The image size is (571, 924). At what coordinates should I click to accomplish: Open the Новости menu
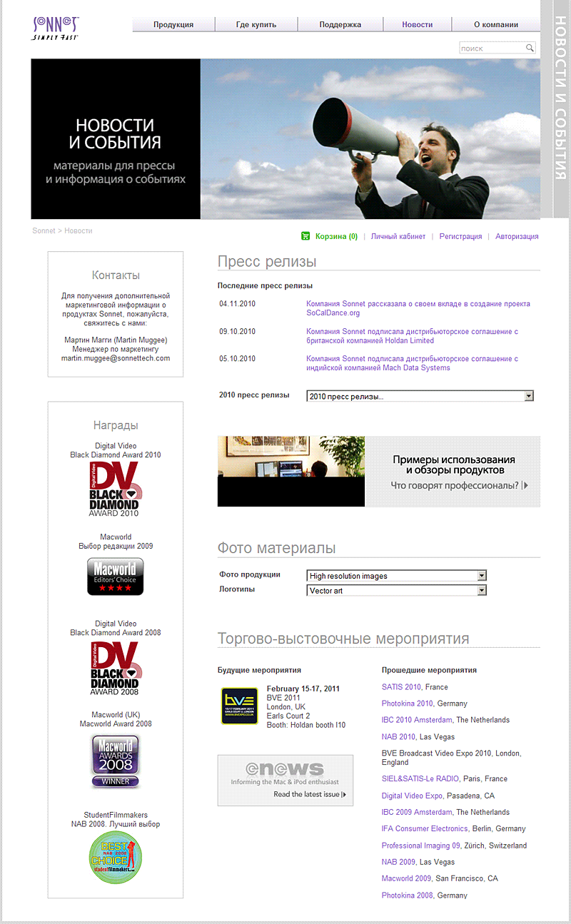click(x=418, y=24)
